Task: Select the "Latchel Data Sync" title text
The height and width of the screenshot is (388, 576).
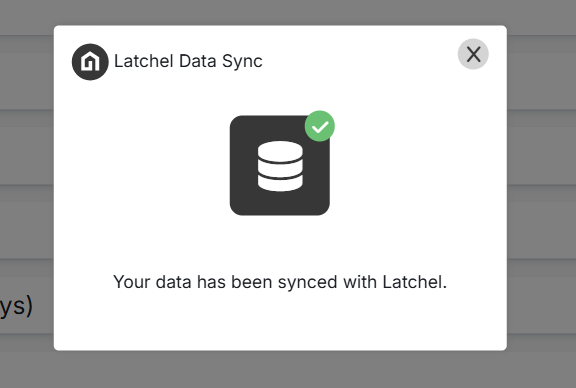Action: [188, 61]
